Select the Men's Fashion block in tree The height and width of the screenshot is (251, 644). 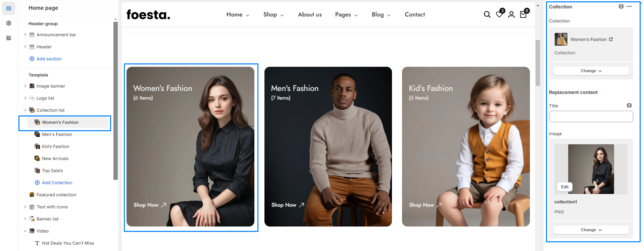57,134
